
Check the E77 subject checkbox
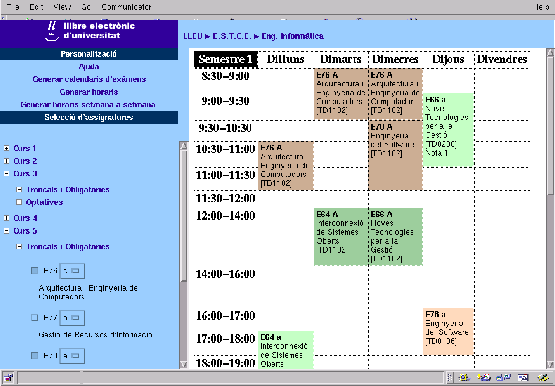34,317
